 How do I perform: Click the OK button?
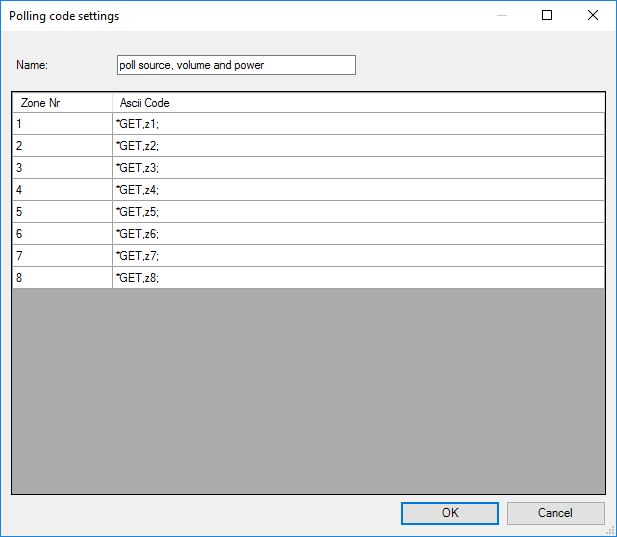[450, 513]
